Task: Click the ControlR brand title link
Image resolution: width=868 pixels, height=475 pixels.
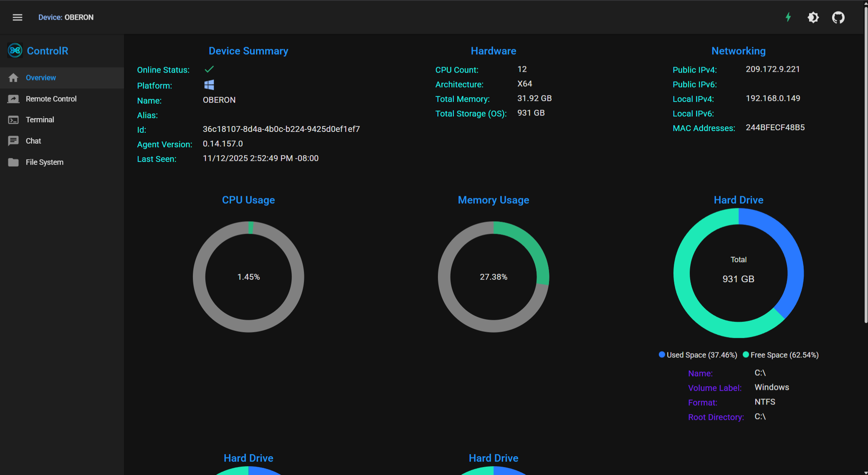Action: pos(47,51)
